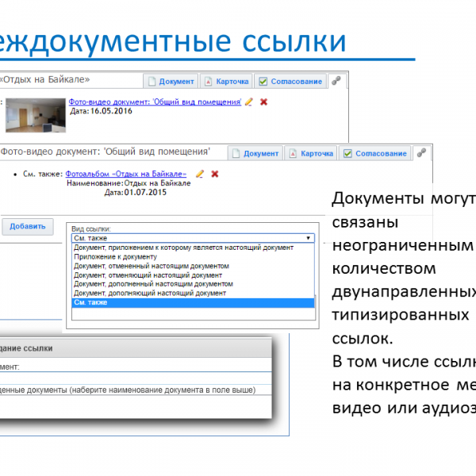Select 'Приложение к документу' in link type list
The image size is (476, 476).
[115, 257]
